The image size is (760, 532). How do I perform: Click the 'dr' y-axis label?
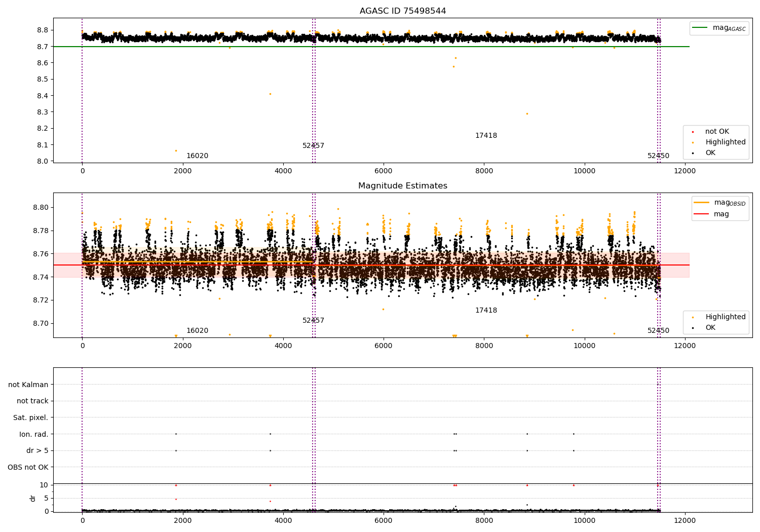click(x=33, y=498)
